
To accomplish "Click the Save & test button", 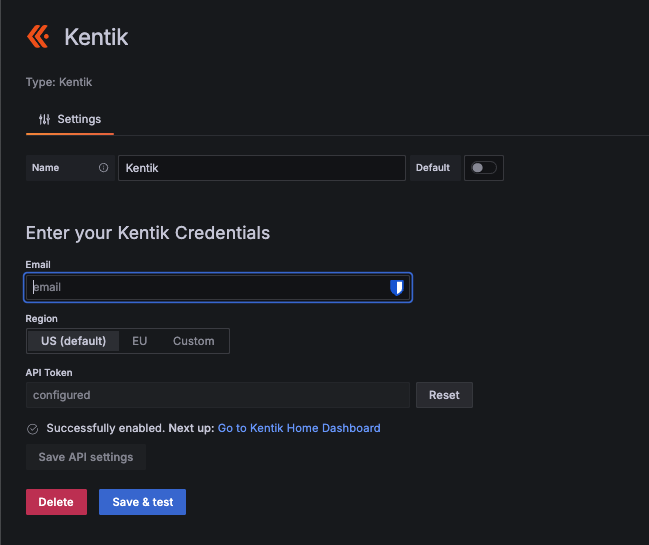I will [x=142, y=502].
